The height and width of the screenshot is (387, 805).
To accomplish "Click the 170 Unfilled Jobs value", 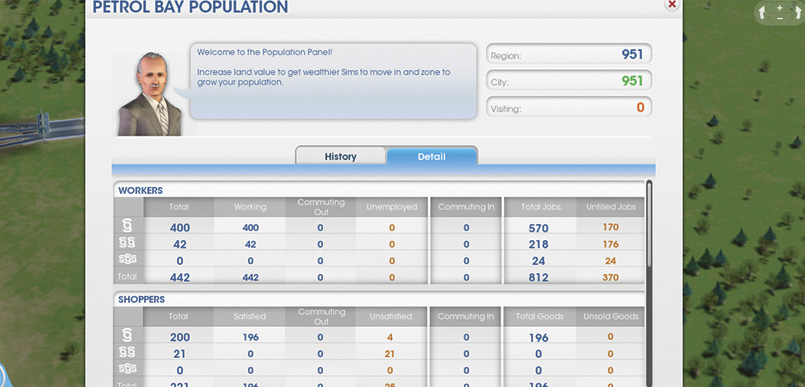I will 610,227.
